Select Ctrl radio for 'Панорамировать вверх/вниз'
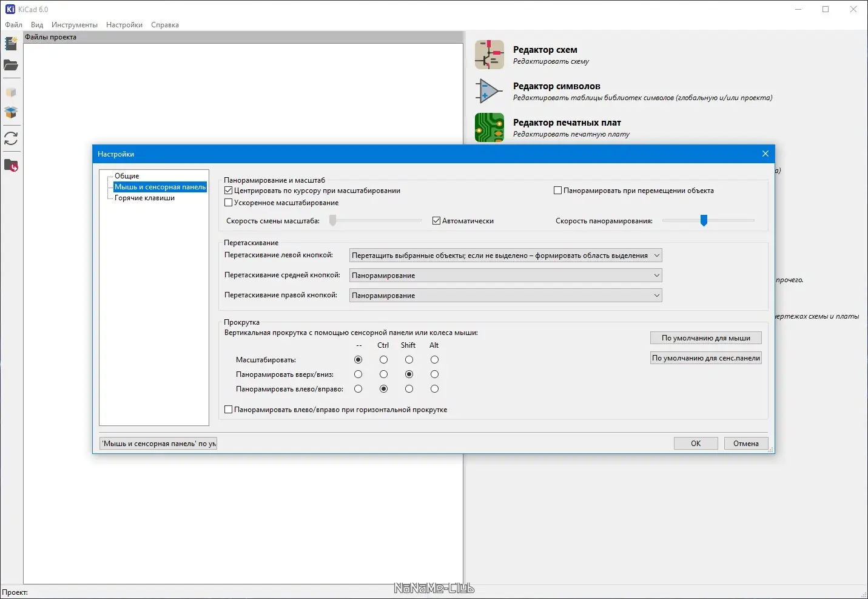This screenshot has height=599, width=868. click(383, 374)
